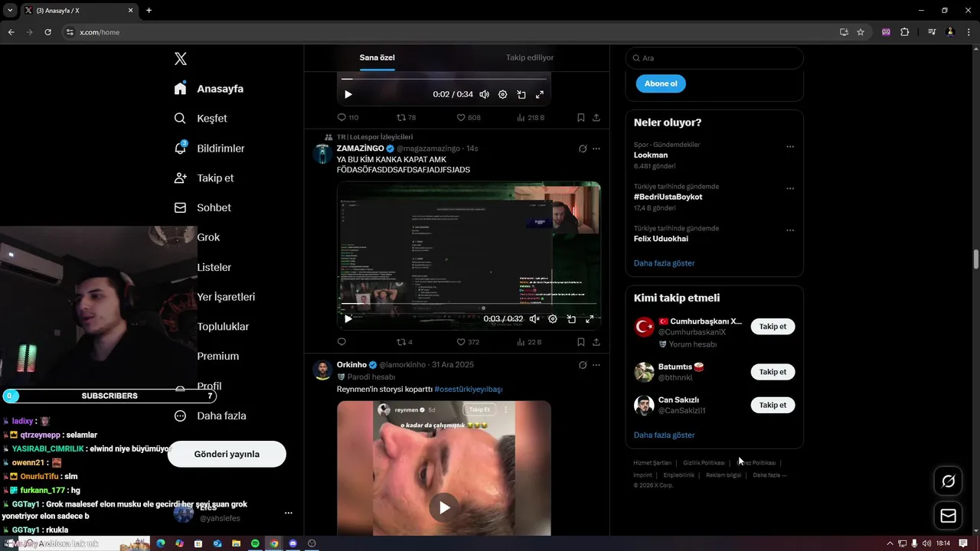
Task: Open Keşfet (Explore) from sidebar
Action: click(x=201, y=119)
